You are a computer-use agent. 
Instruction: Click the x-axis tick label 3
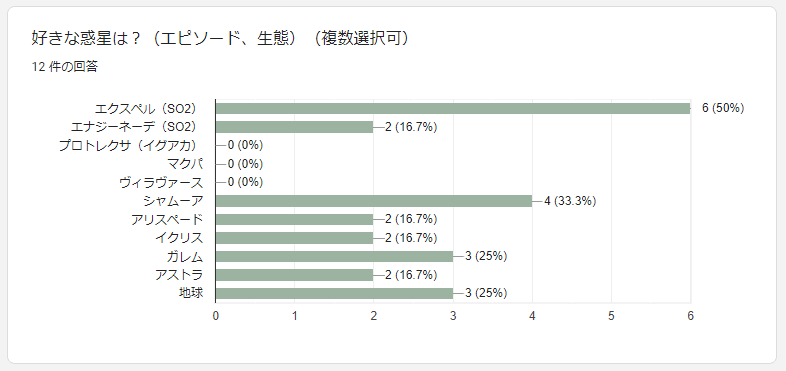453,316
